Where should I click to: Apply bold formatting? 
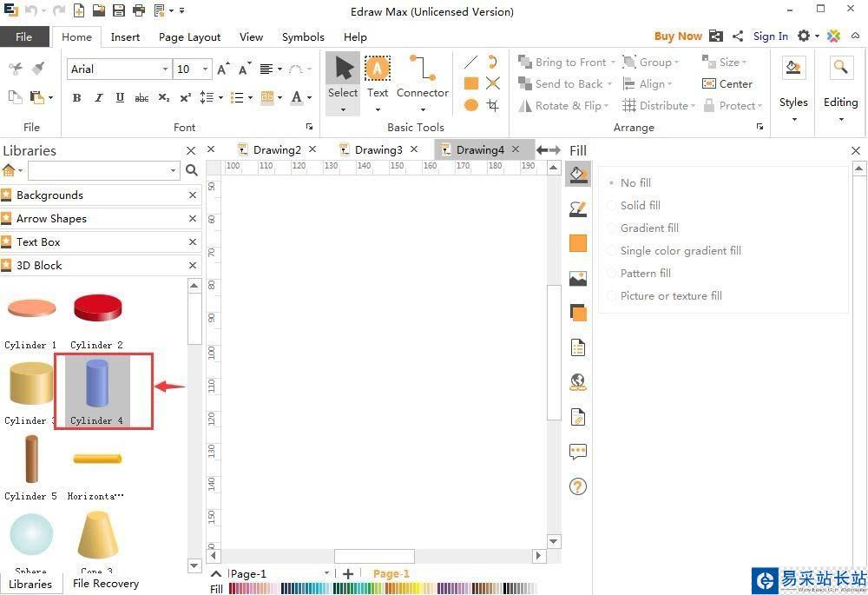coord(76,97)
